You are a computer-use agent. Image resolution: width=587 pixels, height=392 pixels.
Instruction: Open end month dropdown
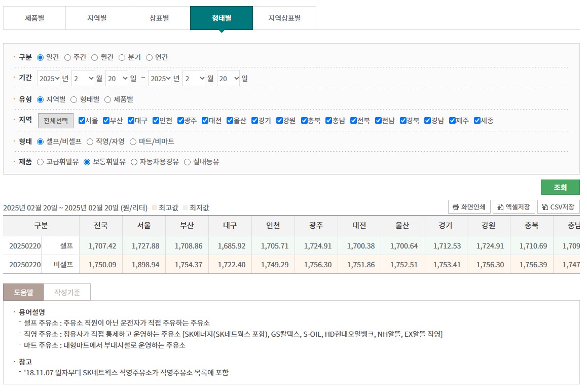(194, 78)
